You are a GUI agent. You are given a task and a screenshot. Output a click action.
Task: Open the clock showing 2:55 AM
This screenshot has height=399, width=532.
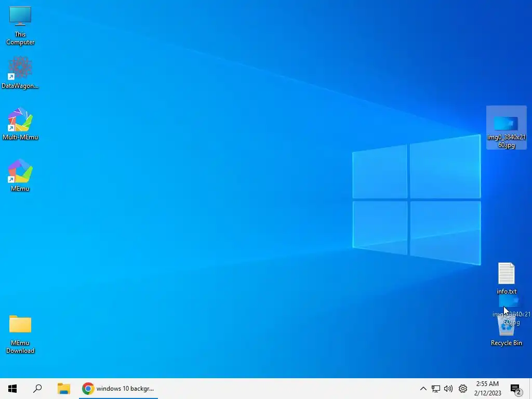pos(487,384)
